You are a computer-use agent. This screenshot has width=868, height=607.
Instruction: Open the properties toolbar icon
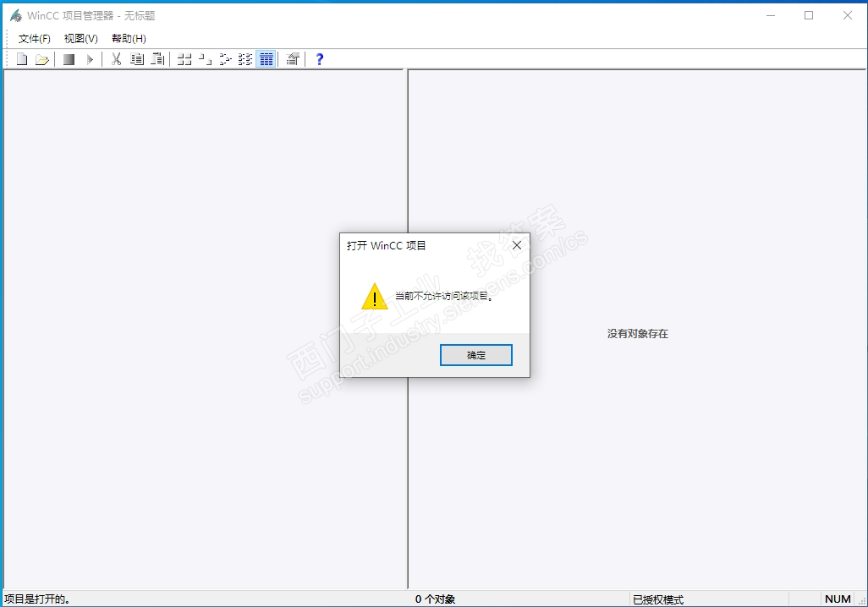pos(293,59)
